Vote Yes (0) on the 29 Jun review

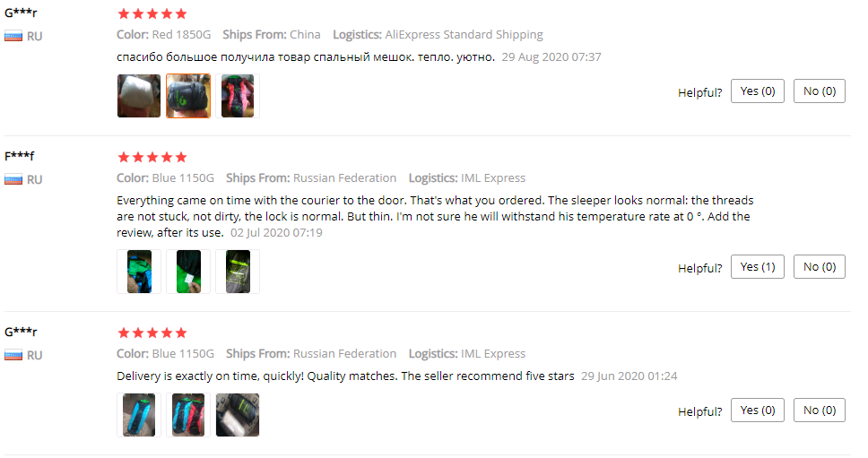(758, 410)
